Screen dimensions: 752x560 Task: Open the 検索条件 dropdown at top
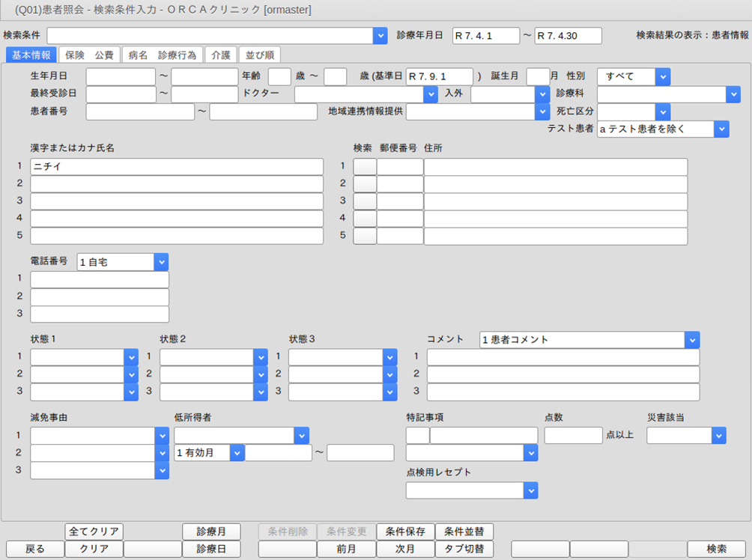point(380,36)
